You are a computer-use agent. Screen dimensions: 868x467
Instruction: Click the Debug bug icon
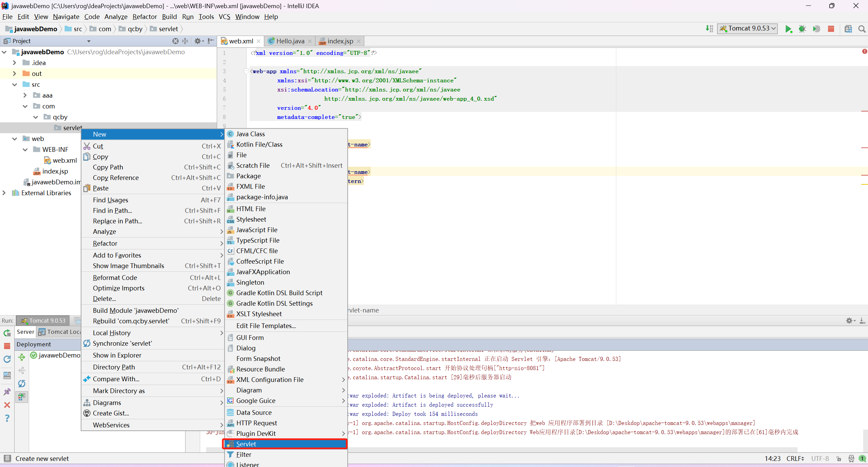(802, 29)
